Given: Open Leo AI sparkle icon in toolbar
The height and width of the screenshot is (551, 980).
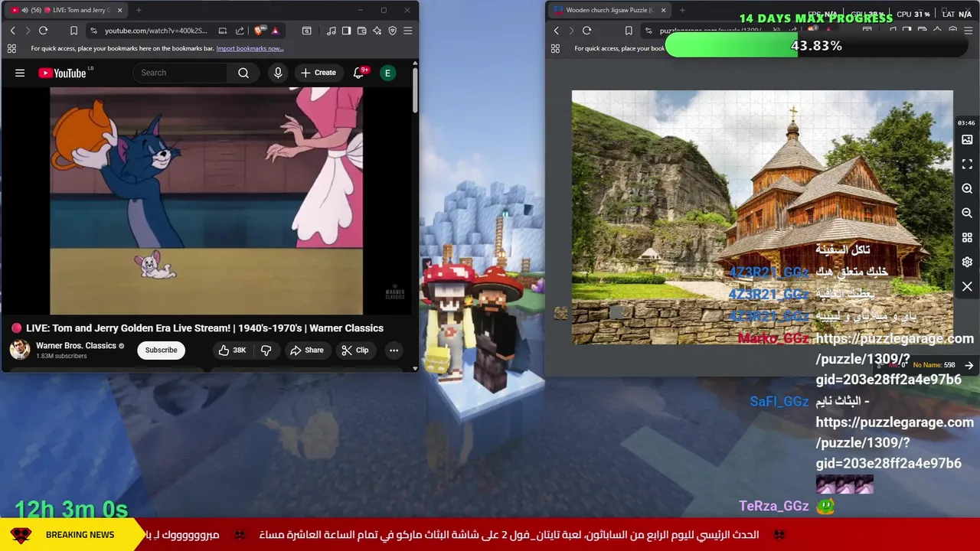Looking at the screenshot, I should [x=377, y=31].
